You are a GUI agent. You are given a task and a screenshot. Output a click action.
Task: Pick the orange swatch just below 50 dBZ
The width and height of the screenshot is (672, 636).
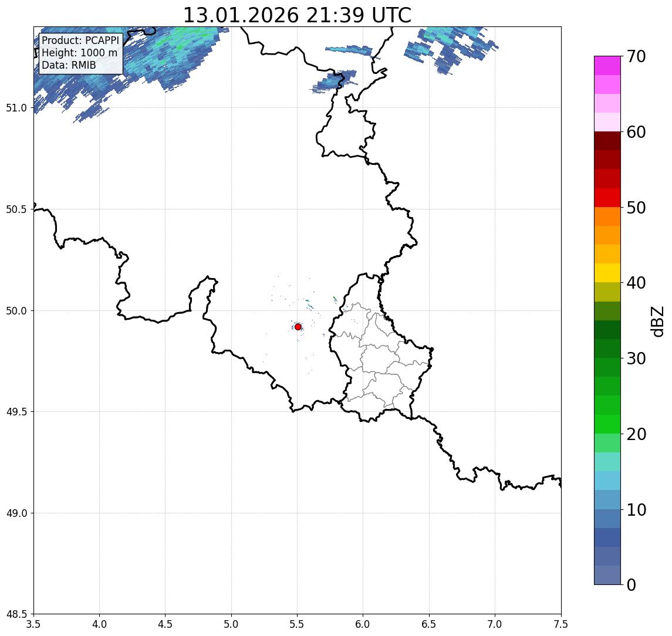tap(607, 216)
